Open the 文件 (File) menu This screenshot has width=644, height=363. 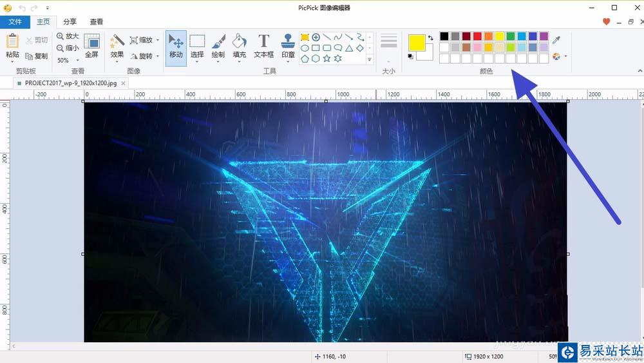click(x=15, y=22)
